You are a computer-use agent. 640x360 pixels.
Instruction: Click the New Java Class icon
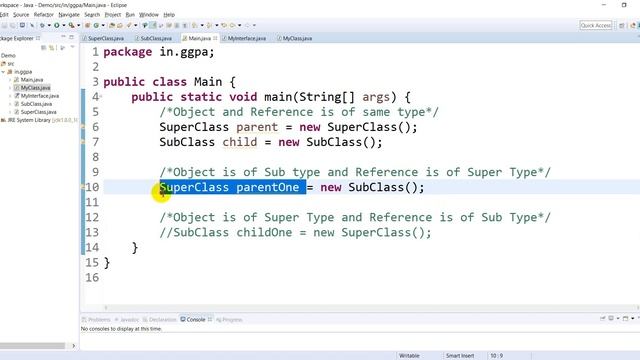pos(96,25)
